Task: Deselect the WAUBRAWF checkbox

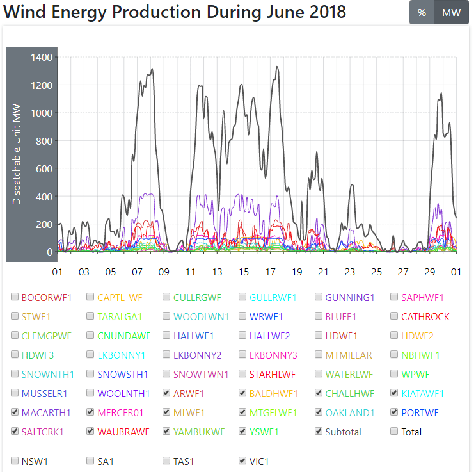Action: [91, 432]
